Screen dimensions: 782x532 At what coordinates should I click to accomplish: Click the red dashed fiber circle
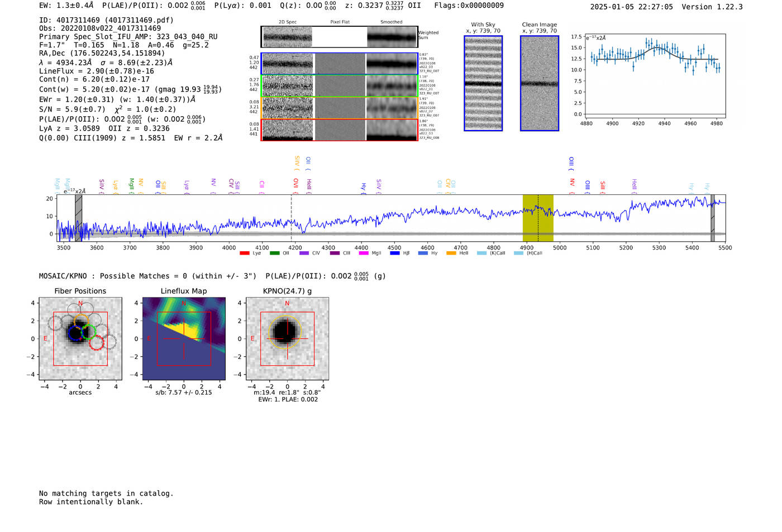click(97, 343)
